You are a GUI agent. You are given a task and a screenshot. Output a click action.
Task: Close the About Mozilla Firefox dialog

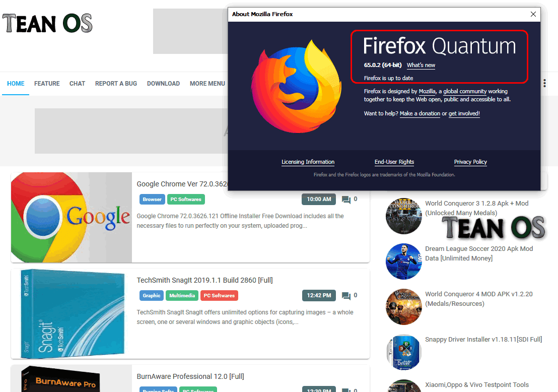[533, 14]
